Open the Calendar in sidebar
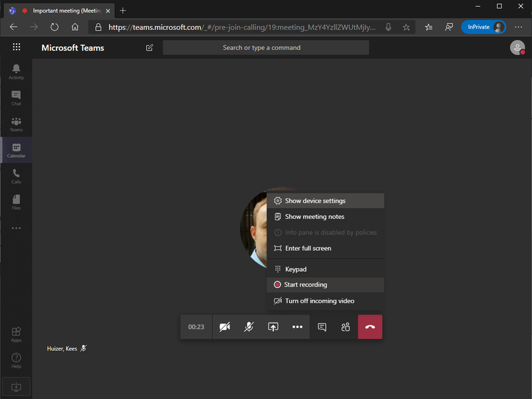The width and height of the screenshot is (532, 399). [x=16, y=150]
